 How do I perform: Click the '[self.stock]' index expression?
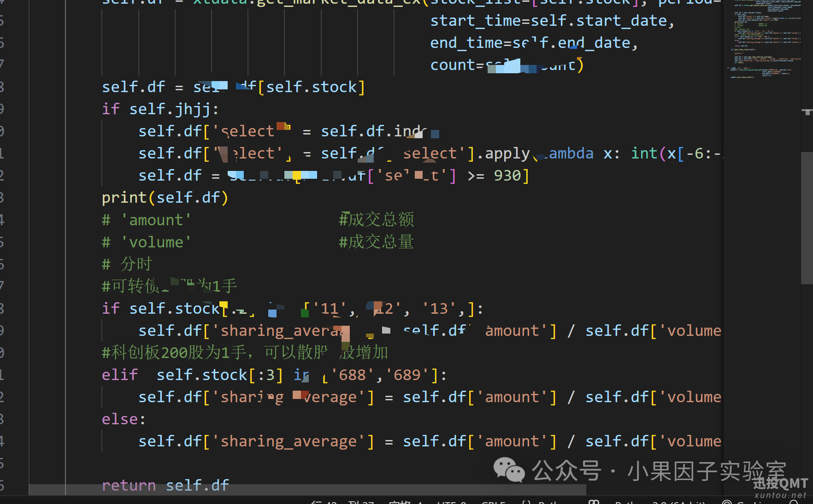coord(311,87)
